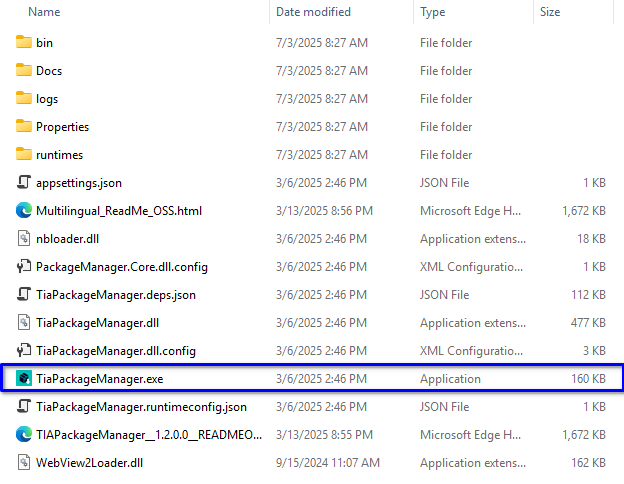624x484 pixels.
Task: Select the TIAPackageManager__1.2.0.0__READMEO... file name
Action: coord(149,435)
